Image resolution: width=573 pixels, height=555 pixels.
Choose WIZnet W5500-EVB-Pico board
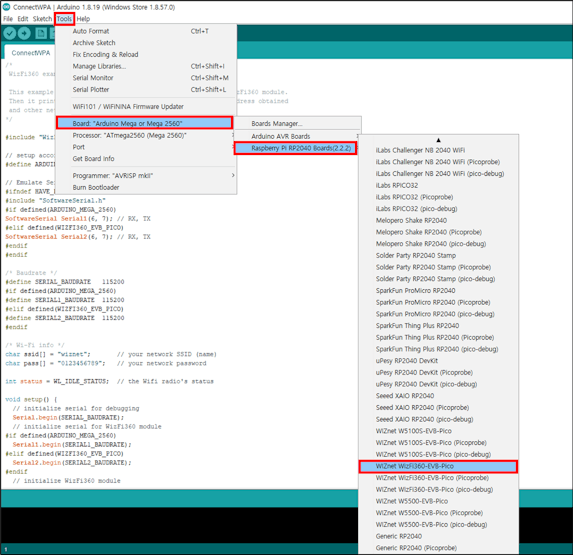(439, 501)
